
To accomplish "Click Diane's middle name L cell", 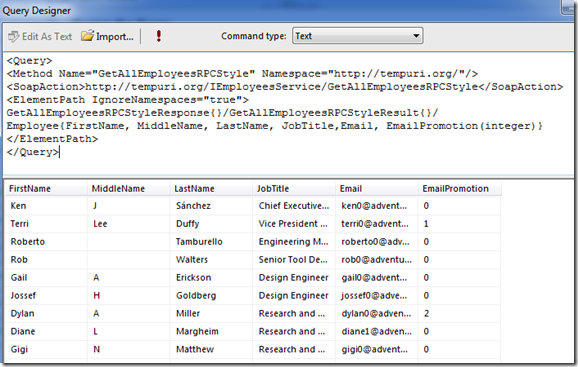I will coord(129,331).
